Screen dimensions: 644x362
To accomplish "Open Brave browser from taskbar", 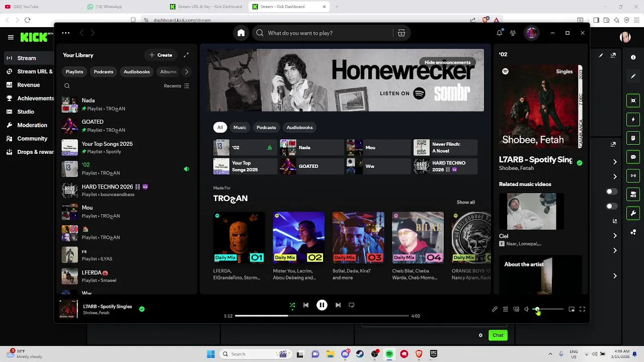I will tap(419, 354).
